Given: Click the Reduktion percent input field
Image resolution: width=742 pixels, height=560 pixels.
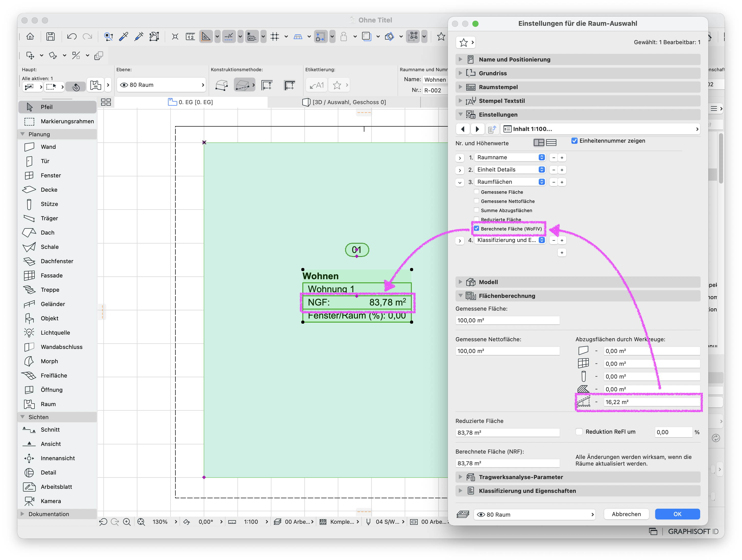Looking at the screenshot, I should 673,432.
